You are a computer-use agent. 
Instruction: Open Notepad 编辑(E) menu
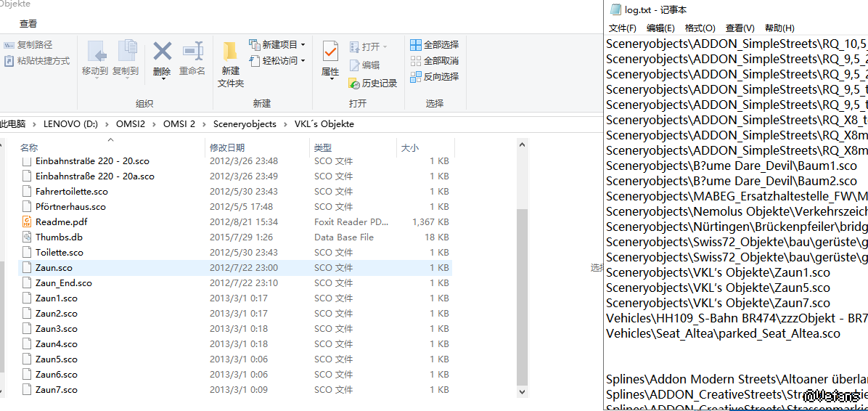660,28
